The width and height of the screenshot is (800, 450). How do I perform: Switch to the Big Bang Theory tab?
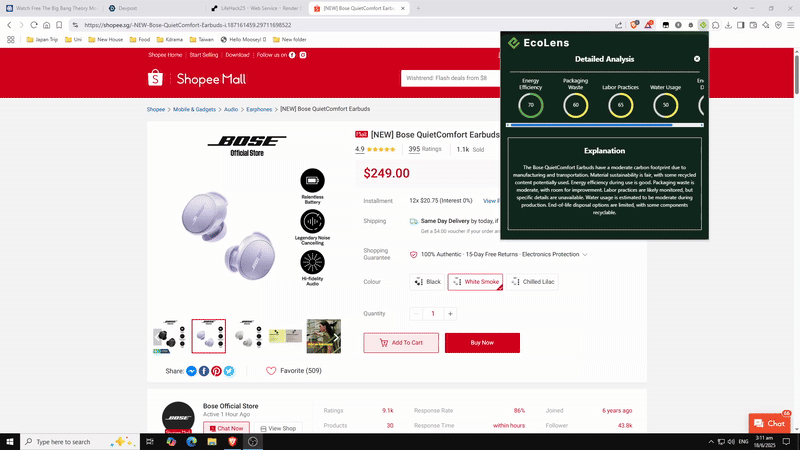tap(51, 8)
